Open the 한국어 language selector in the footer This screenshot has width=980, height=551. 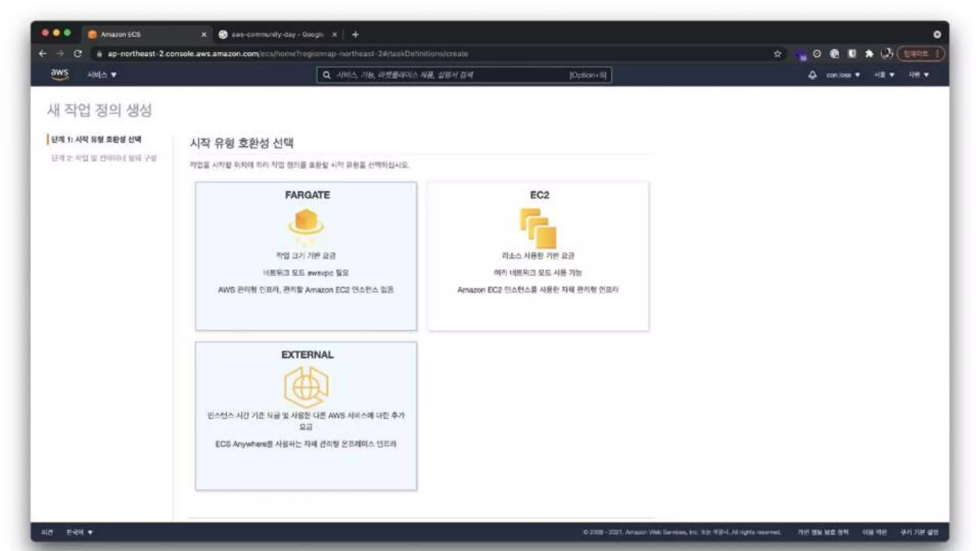[79, 532]
